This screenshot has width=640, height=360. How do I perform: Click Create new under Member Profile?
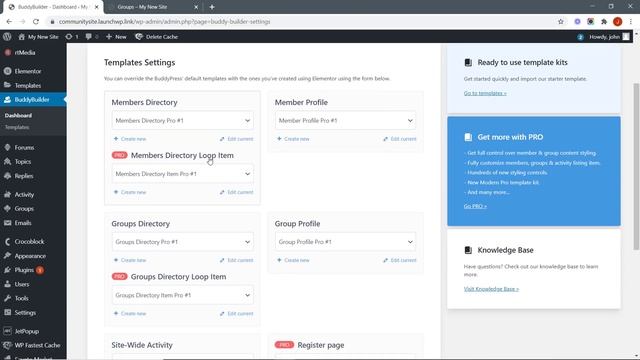point(293,139)
